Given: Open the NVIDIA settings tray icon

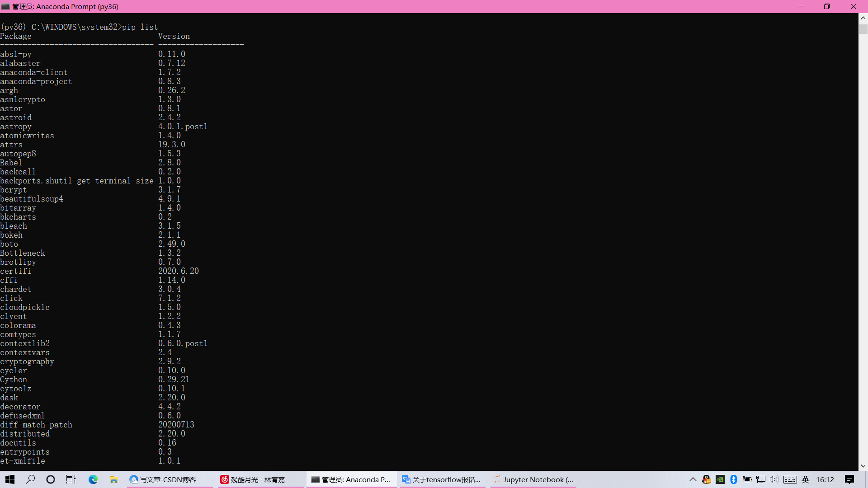Looking at the screenshot, I should coord(720,479).
